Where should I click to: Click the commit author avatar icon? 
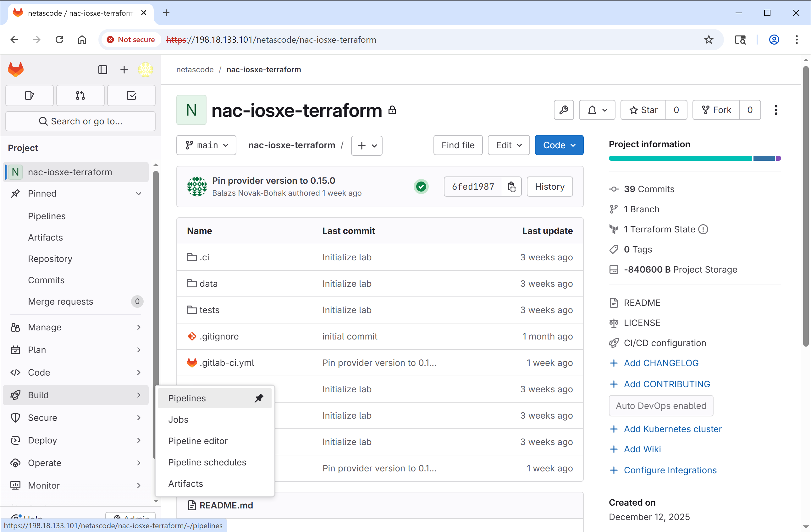[196, 187]
